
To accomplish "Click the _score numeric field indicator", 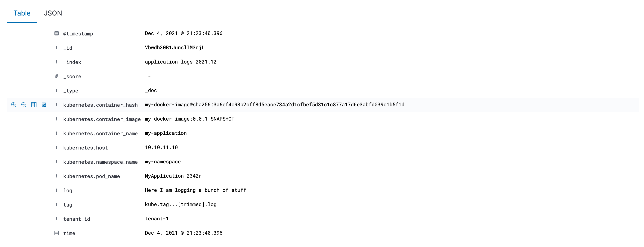I will pos(57,76).
